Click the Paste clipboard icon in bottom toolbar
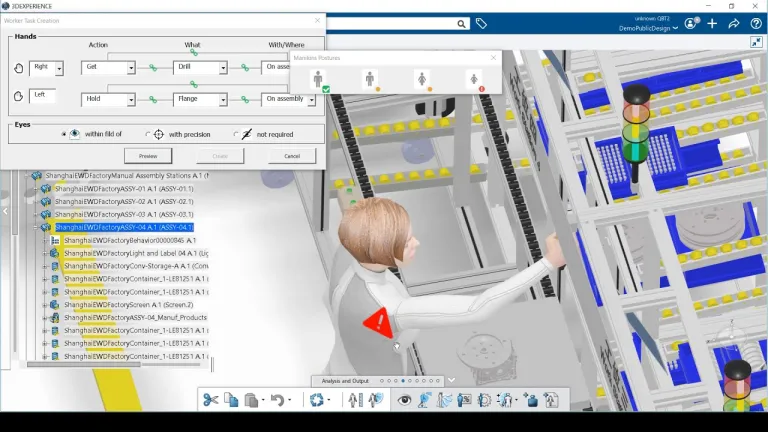The height and width of the screenshot is (432, 768). pos(251,400)
